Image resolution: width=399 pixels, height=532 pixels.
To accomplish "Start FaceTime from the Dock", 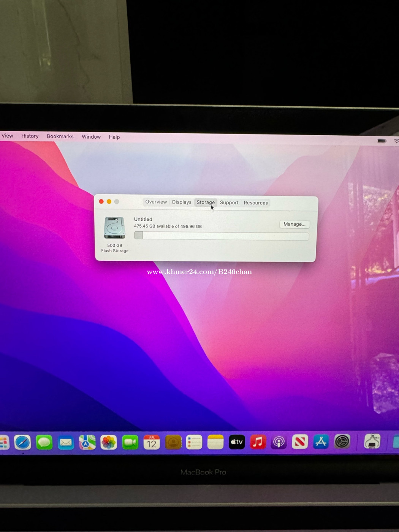I will [x=130, y=442].
